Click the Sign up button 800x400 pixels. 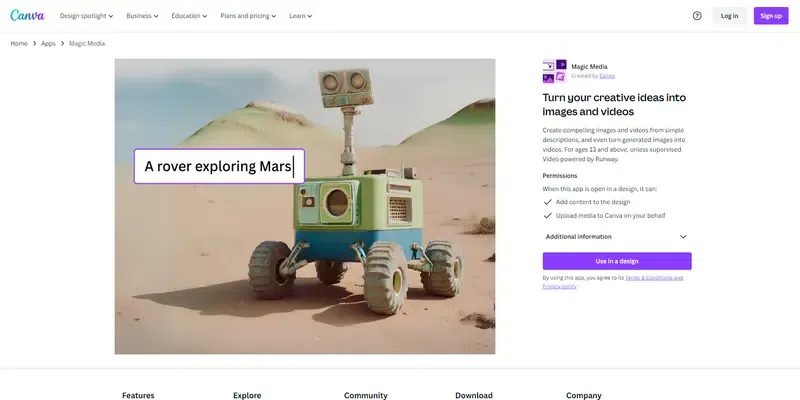point(771,16)
